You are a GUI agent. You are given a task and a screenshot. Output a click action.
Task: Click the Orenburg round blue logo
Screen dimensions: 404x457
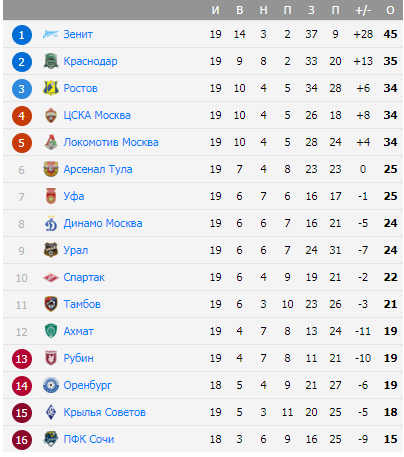point(51,385)
